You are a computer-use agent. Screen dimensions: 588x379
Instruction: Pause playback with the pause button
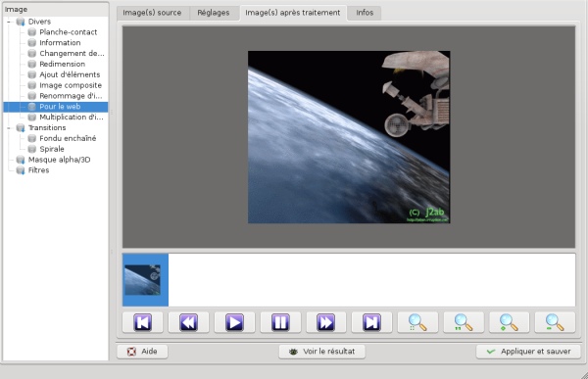tap(280, 322)
